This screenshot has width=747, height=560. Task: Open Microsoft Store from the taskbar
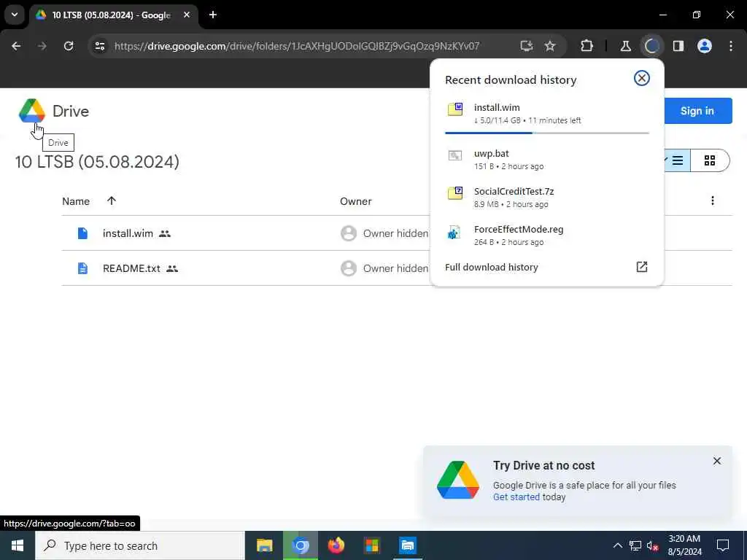371,545
